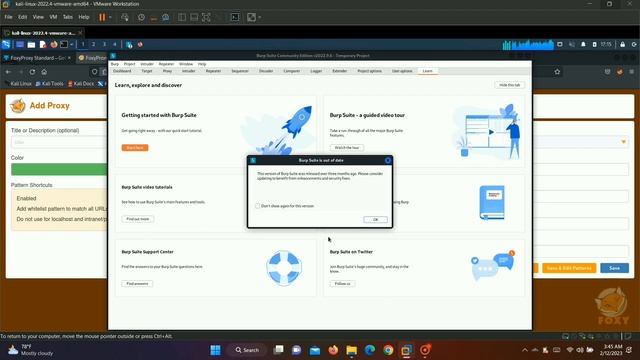Click Hide this tab button
Viewport: 640px width, 360px height.
point(509,85)
